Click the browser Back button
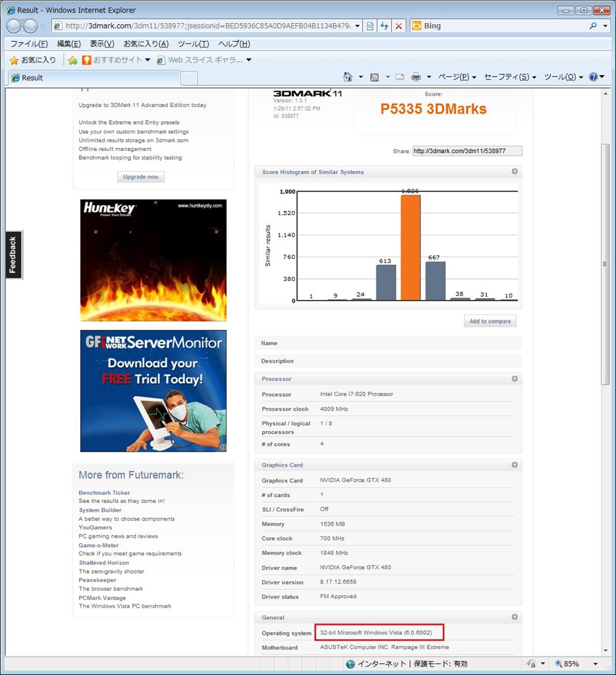Screen dimensions: 616x675 coord(14,26)
